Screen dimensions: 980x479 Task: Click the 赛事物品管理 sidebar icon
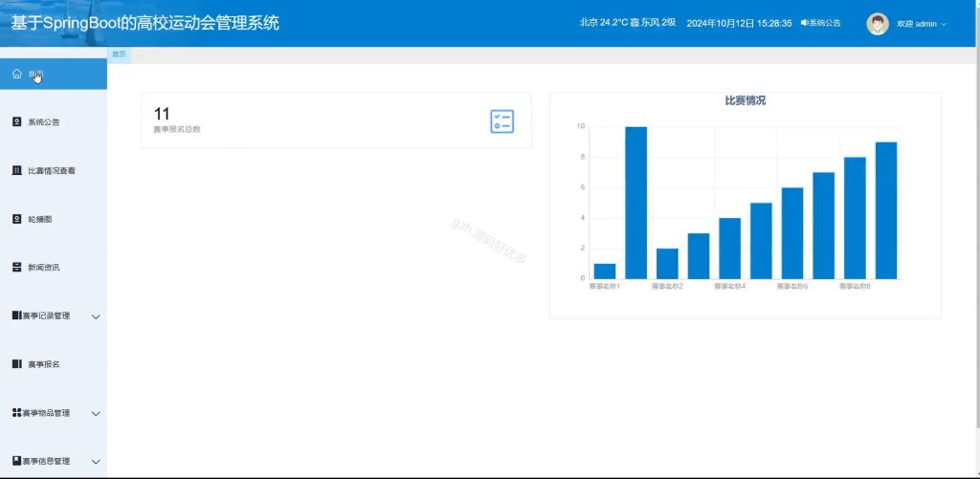pyautogui.click(x=17, y=413)
